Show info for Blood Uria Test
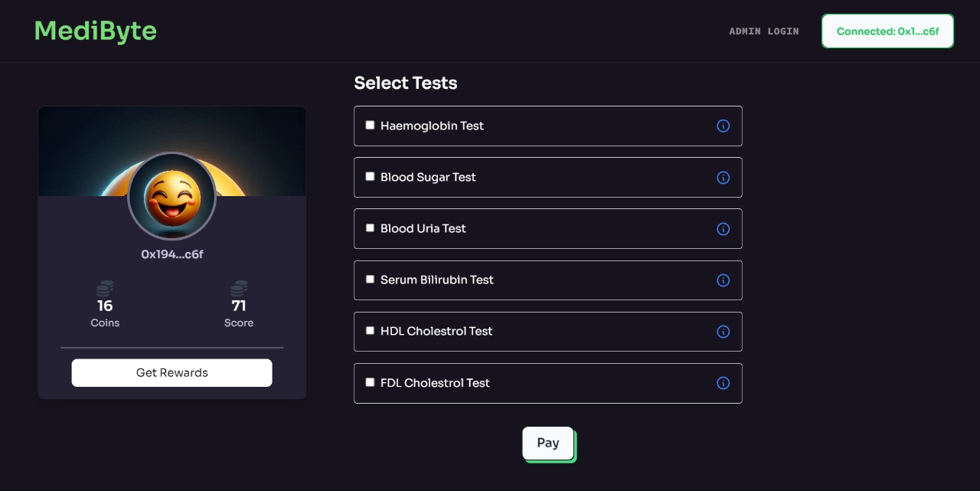This screenshot has height=491, width=980. pos(723,229)
